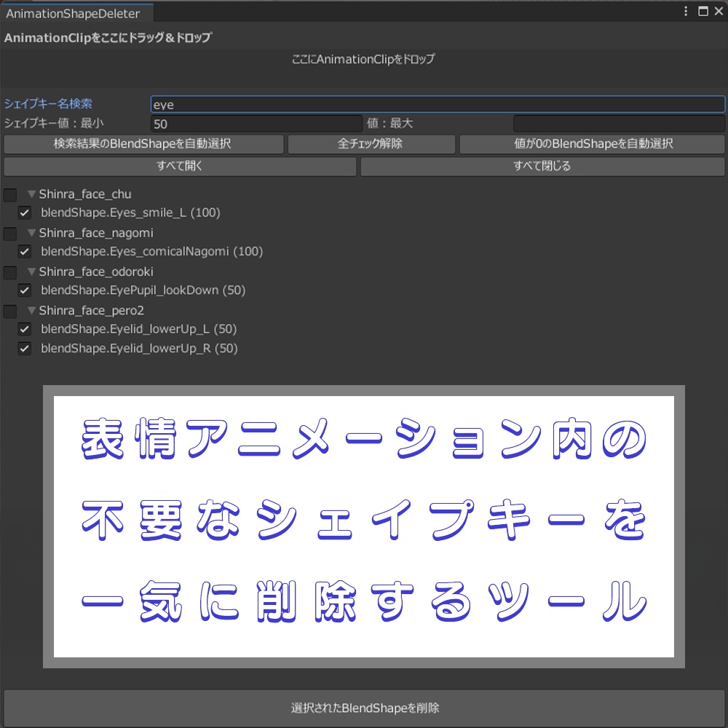
Task: Uncheck blendShape.Eyes_comicalNagomi (100)
Action: pyautogui.click(x=25, y=252)
